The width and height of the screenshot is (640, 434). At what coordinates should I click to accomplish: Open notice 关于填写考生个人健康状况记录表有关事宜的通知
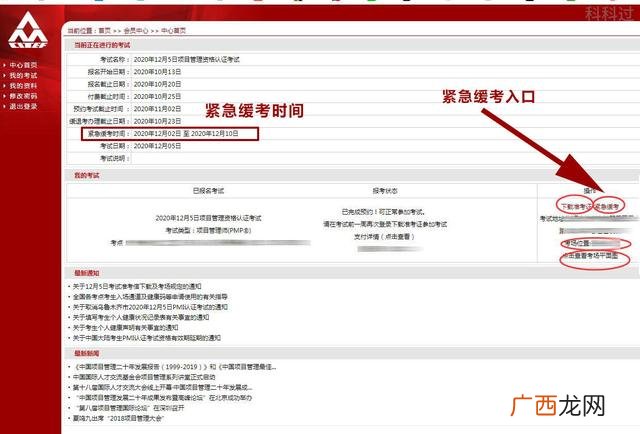point(141,317)
